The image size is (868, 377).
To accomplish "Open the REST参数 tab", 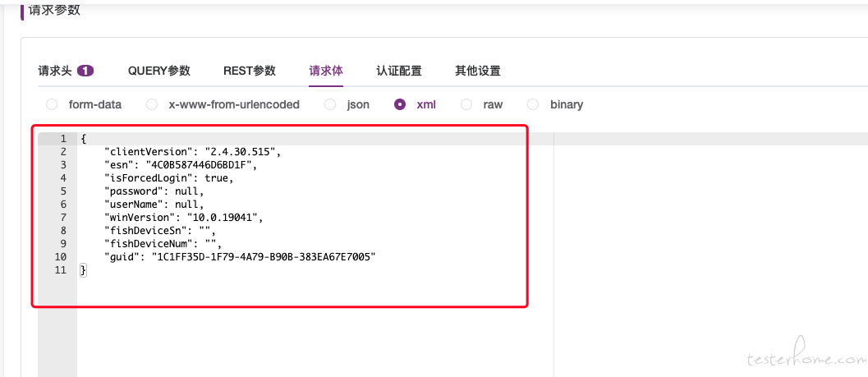I will [x=249, y=71].
